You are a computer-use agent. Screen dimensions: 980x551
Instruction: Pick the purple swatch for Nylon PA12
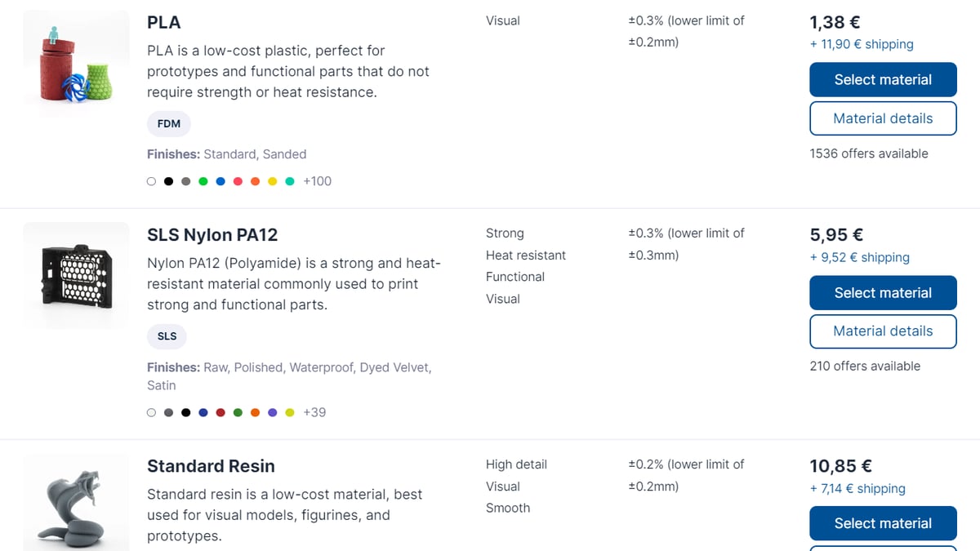tap(273, 412)
